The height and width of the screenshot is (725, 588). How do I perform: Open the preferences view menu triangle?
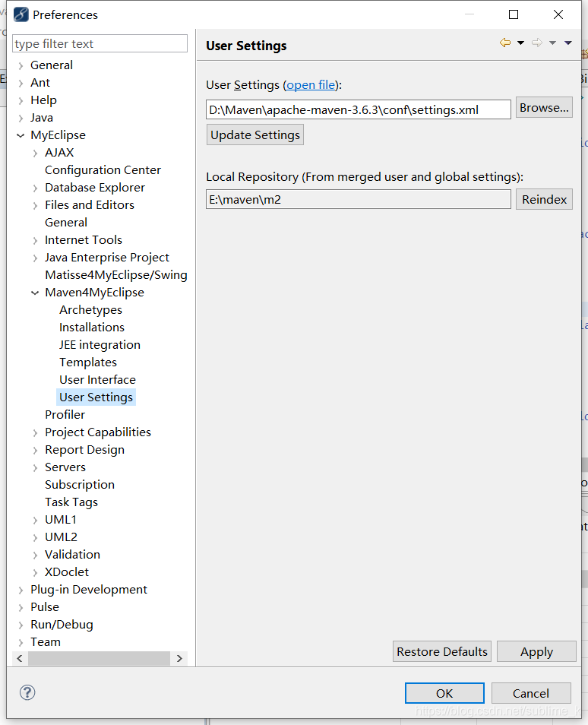(x=568, y=43)
